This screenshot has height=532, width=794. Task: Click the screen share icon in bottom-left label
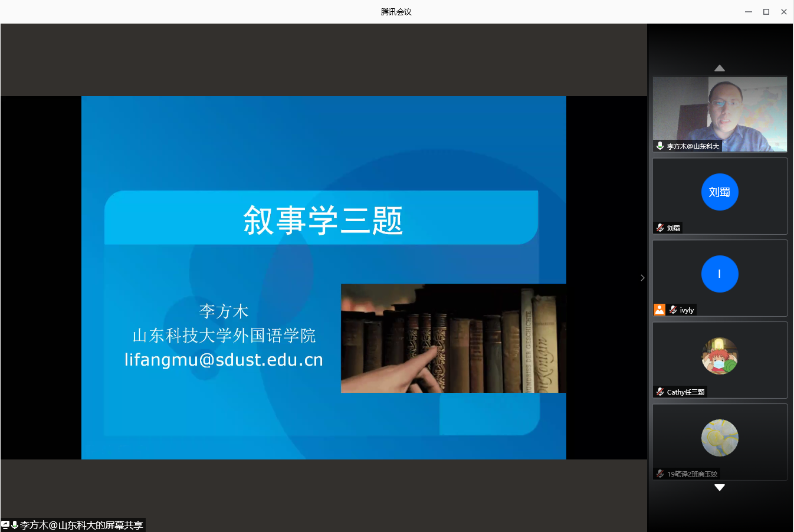click(x=5, y=525)
